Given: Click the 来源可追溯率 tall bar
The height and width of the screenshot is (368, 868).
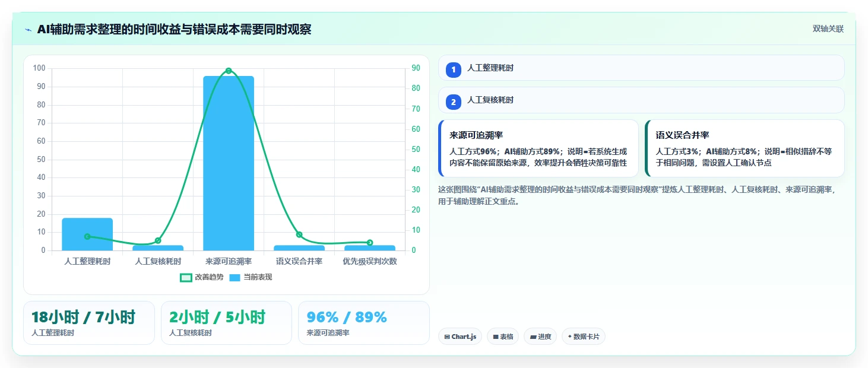Looking at the screenshot, I should point(229,163).
